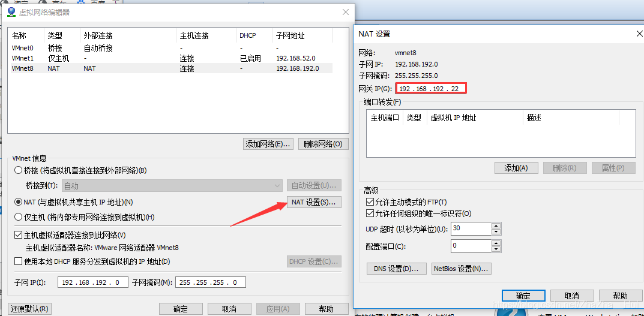644x316 pixels.
Task: Click 自动桥接 cell in VMnet0 row
Action: coord(98,48)
